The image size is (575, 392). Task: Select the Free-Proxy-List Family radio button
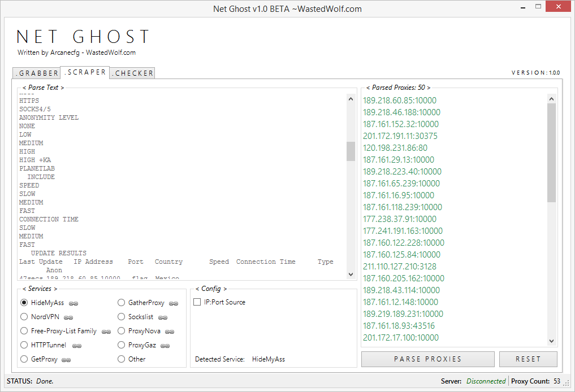pos(24,331)
